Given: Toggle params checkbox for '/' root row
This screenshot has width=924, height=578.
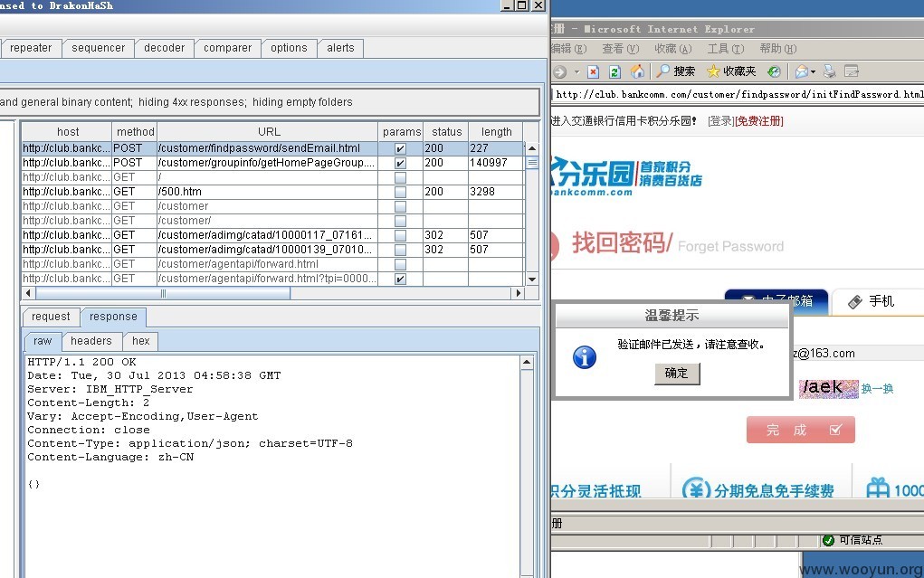Looking at the screenshot, I should point(400,177).
